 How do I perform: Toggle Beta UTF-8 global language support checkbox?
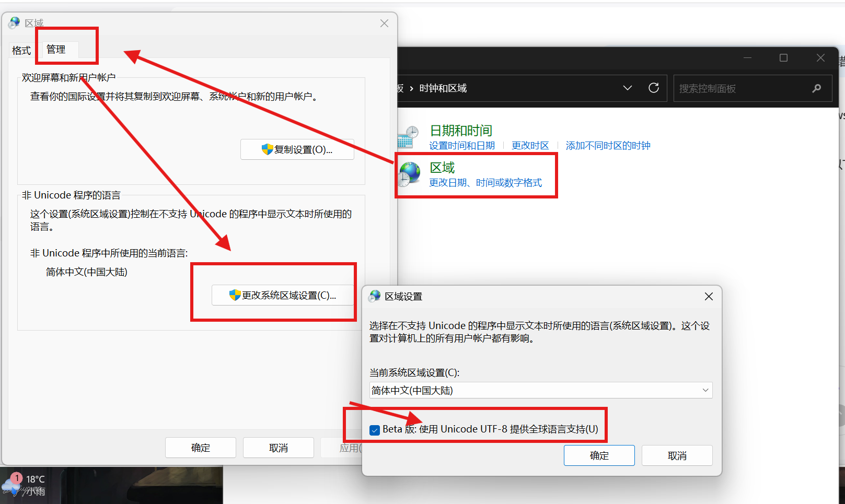tap(374, 430)
